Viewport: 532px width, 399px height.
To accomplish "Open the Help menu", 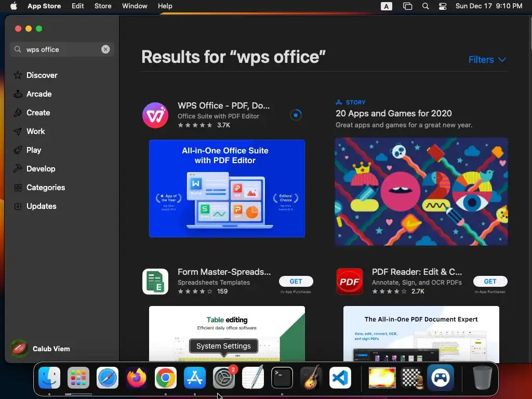I will tap(165, 6).
